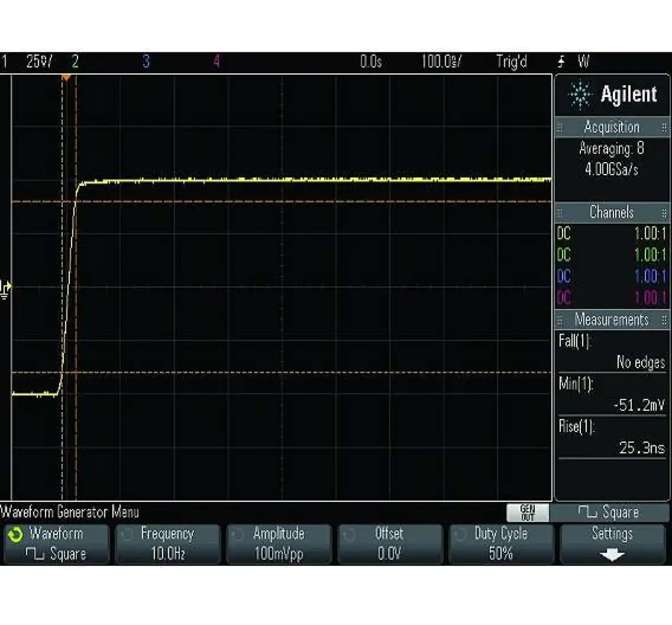The height and width of the screenshot is (625, 672).
Task: Toggle channel 3 indicator in top bar
Action: (x=146, y=62)
